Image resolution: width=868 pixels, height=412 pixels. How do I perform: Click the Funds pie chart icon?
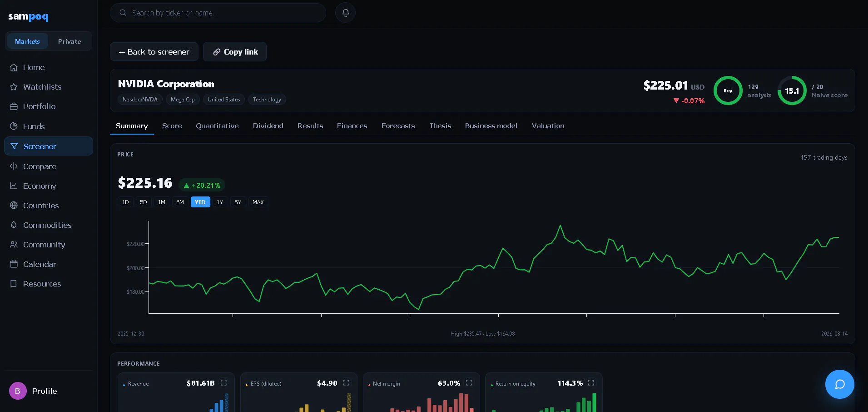pos(14,126)
